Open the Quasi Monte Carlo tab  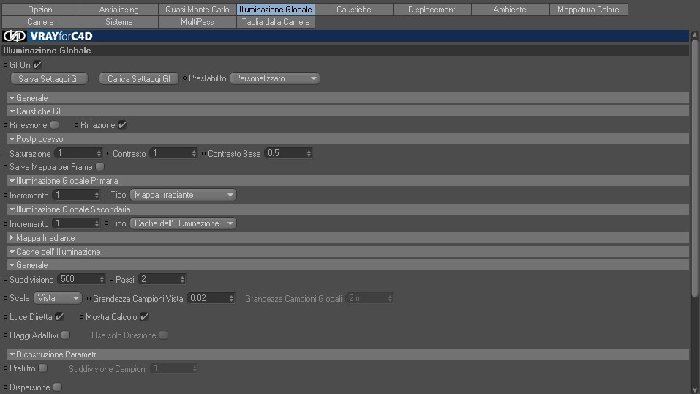197,9
